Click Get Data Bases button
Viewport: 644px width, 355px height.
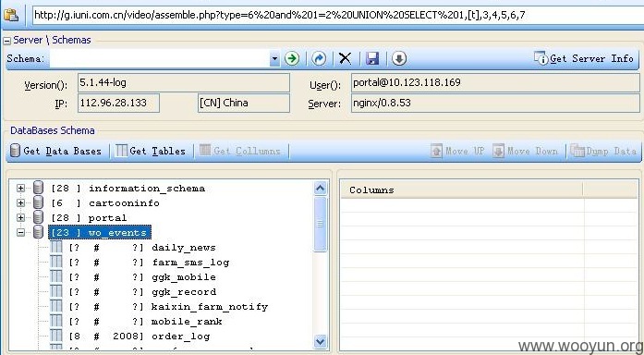[55, 151]
